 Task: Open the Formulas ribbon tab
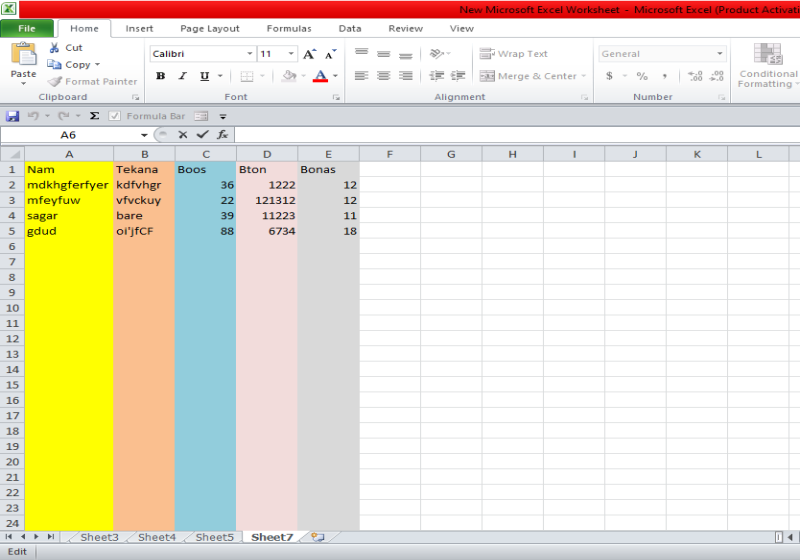[x=288, y=29]
